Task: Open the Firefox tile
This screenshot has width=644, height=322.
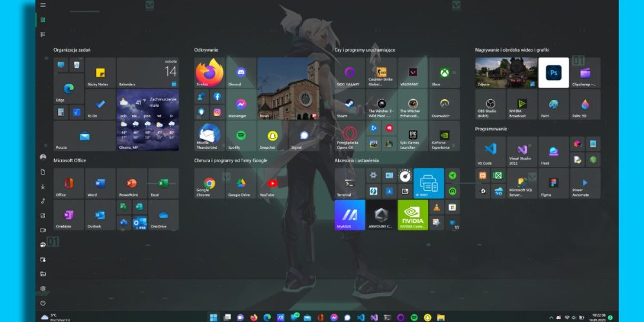Action: (209, 73)
